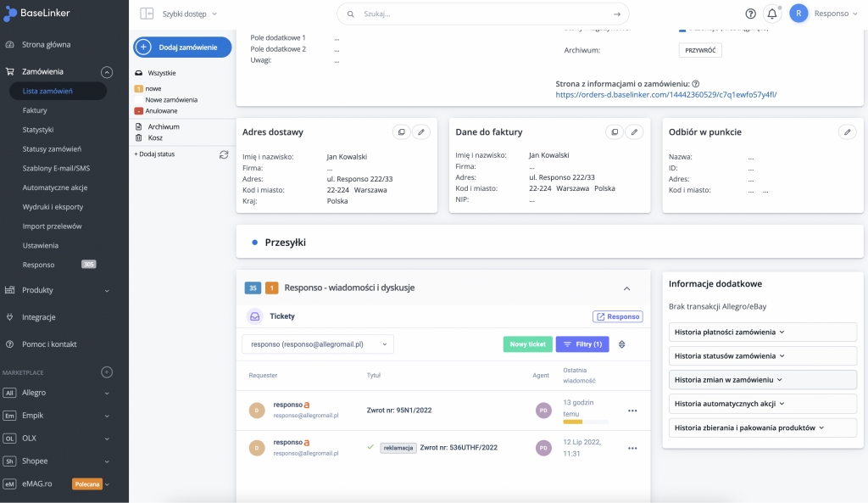The height and width of the screenshot is (503, 868).
Task: Click the help question mark icon
Action: click(x=750, y=14)
